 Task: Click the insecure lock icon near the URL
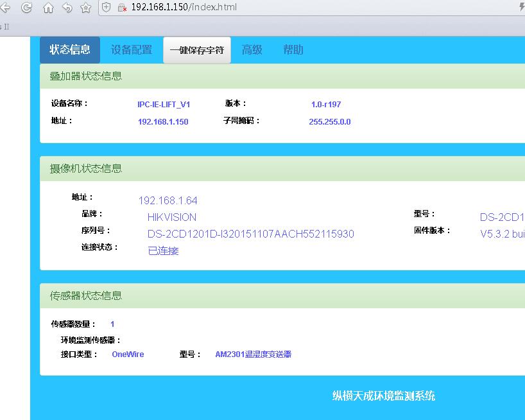pos(121,9)
